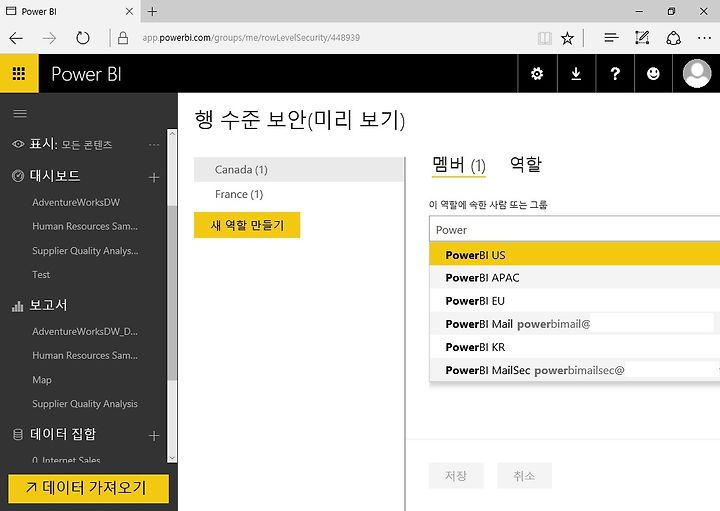The height and width of the screenshot is (511, 720).
Task: Click the 보고서 bar chart icon
Action: (x=17, y=306)
